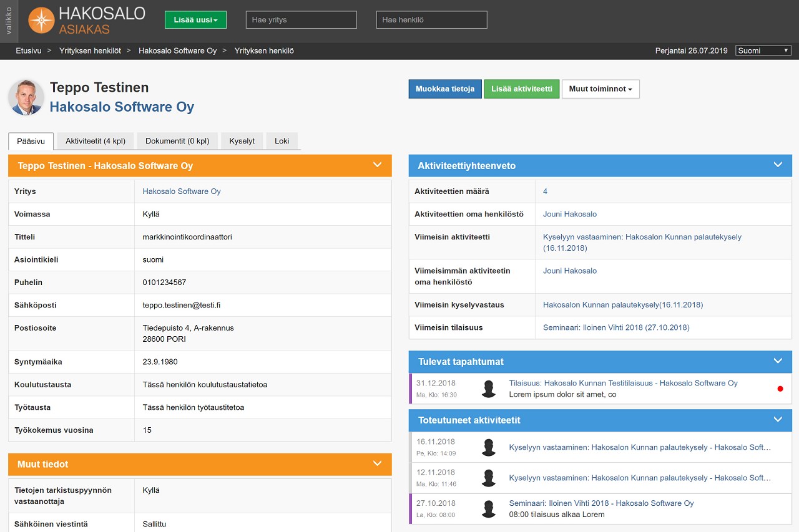Collapse the Teppo Testinen - Hakosalo Software Oy panel
The height and width of the screenshot is (532, 799).
tap(377, 165)
